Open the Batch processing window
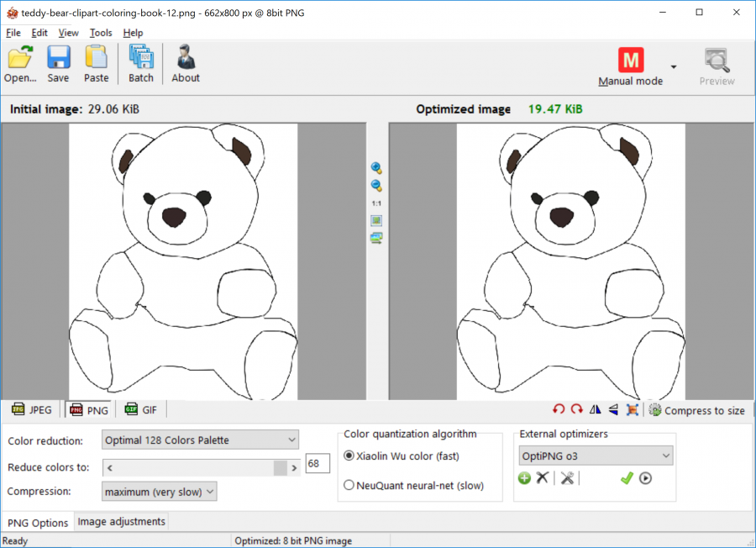The width and height of the screenshot is (756, 548). [x=140, y=61]
